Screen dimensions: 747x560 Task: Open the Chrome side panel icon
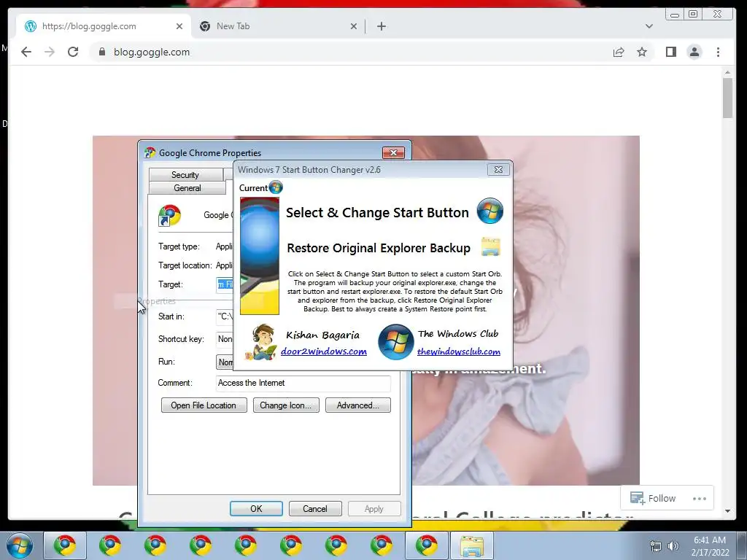point(671,52)
